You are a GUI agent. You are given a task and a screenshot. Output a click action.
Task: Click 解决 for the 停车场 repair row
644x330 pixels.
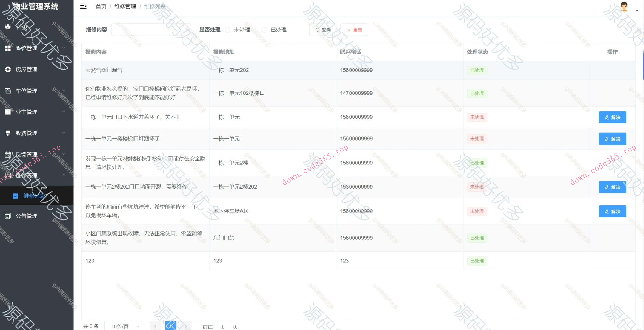pyautogui.click(x=612, y=211)
